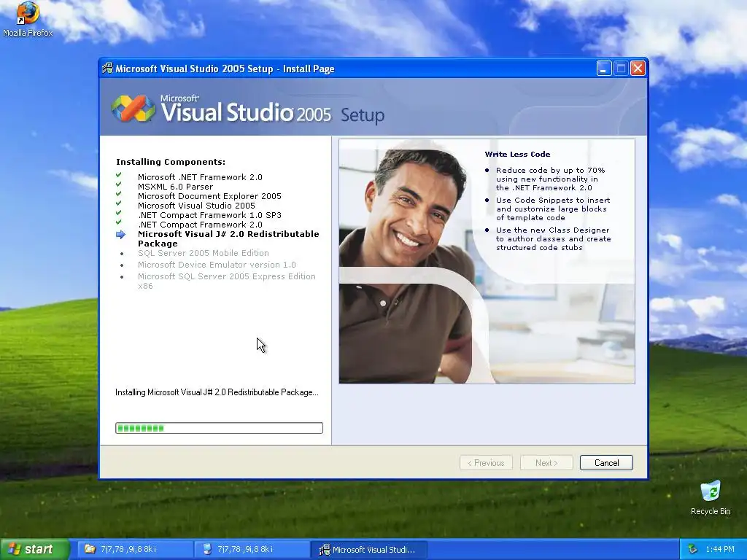Click the installation progress bar
The width and height of the screenshot is (747, 560).
click(219, 428)
